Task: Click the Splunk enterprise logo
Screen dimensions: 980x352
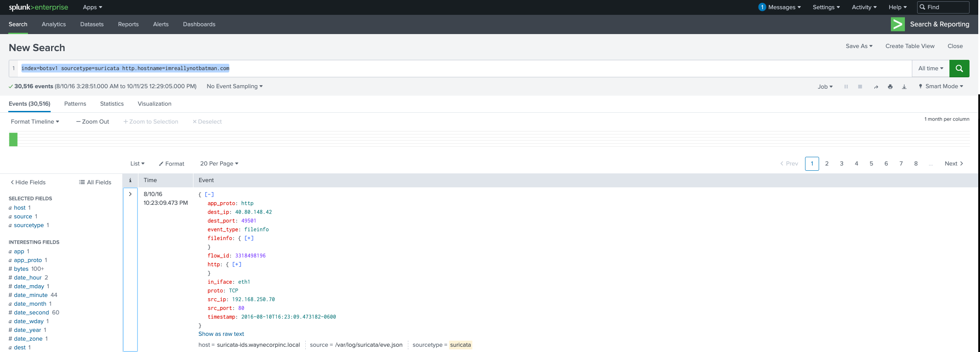Action: [x=38, y=7]
